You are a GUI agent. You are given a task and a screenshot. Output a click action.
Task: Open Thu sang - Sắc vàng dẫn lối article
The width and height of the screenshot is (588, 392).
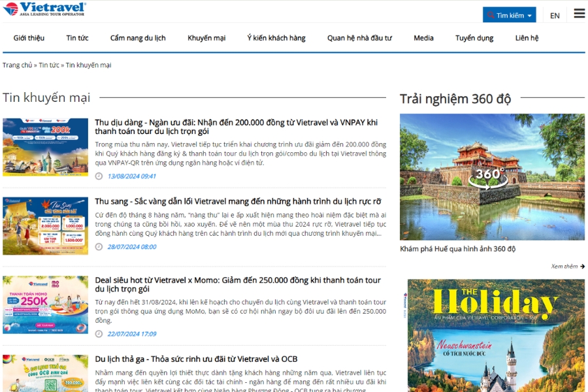[x=238, y=201]
